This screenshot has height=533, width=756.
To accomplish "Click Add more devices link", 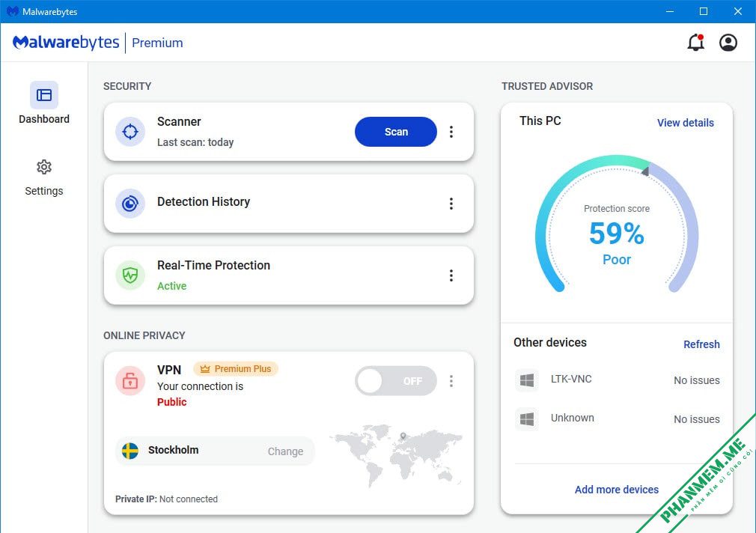I will (616, 490).
